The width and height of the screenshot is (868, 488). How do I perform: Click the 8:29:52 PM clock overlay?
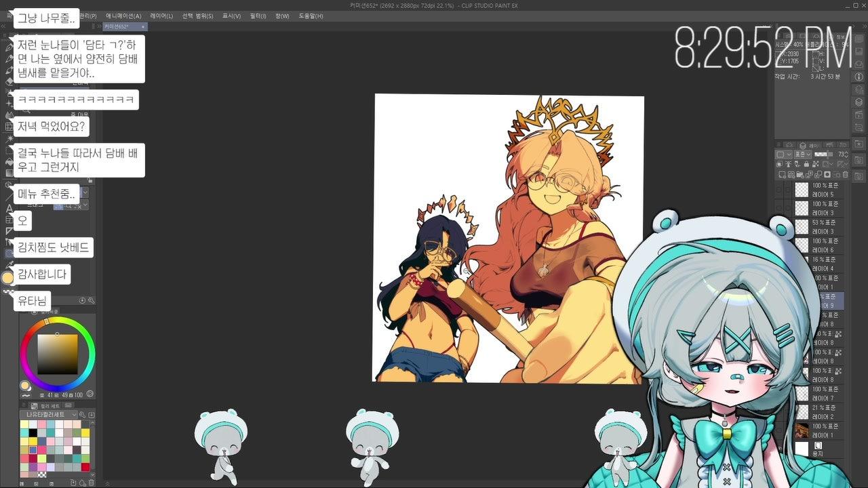coord(763,48)
